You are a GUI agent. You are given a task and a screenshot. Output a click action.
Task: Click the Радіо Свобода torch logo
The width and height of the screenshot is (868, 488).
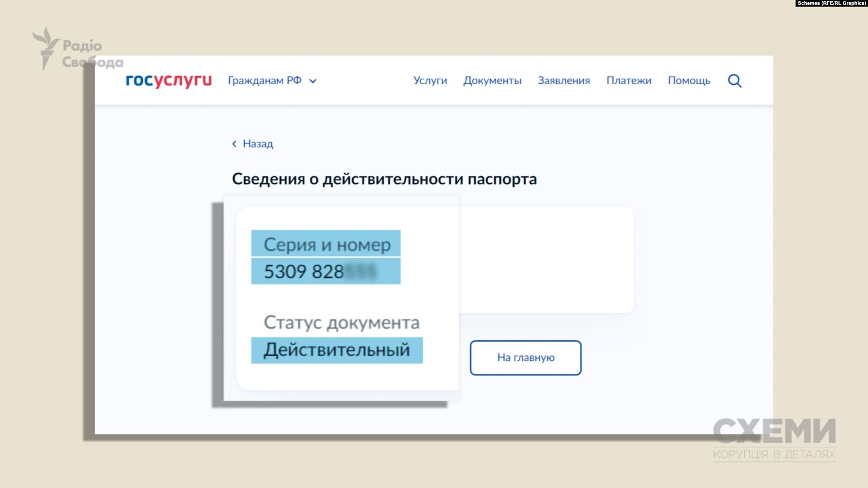[x=46, y=48]
